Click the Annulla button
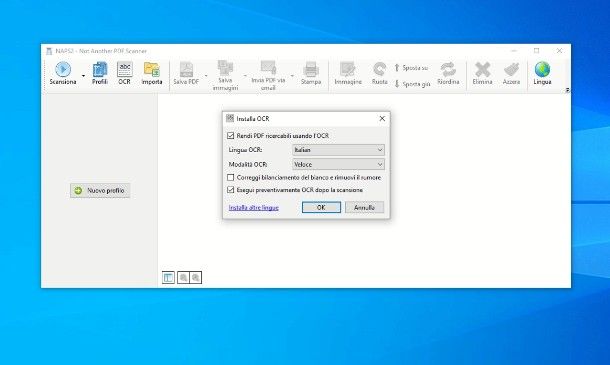Screen dimensions: 610x365 click(x=364, y=207)
